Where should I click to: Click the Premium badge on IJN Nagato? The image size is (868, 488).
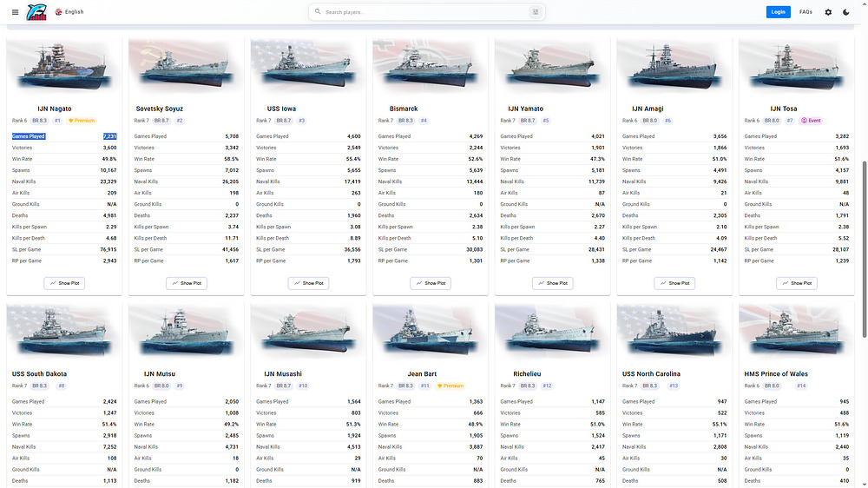click(82, 120)
